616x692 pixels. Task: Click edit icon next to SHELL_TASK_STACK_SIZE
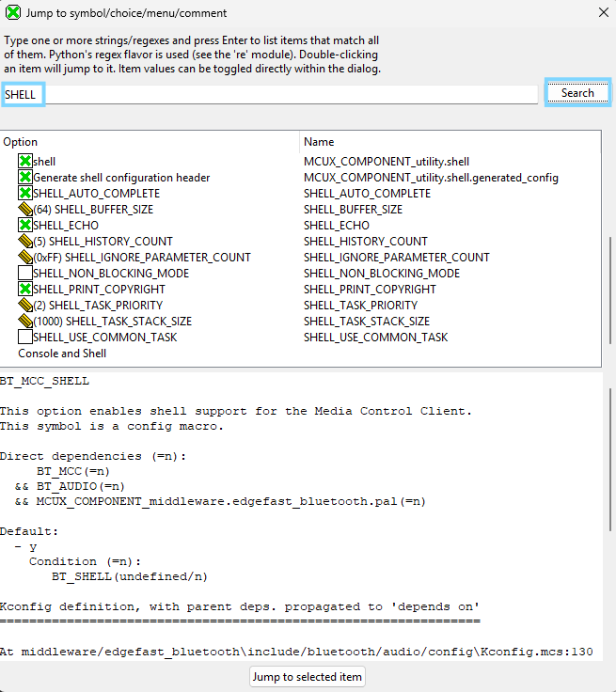tap(25, 322)
